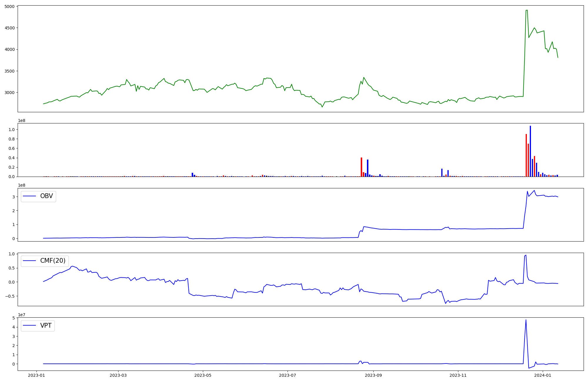
Task: Click the 2023-05 x-axis date label
Action: [203, 375]
